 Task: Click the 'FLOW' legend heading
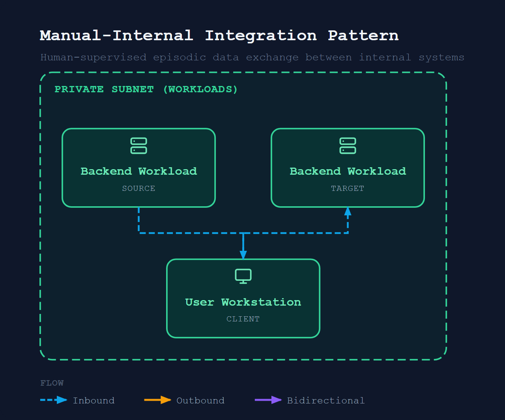click(x=52, y=383)
